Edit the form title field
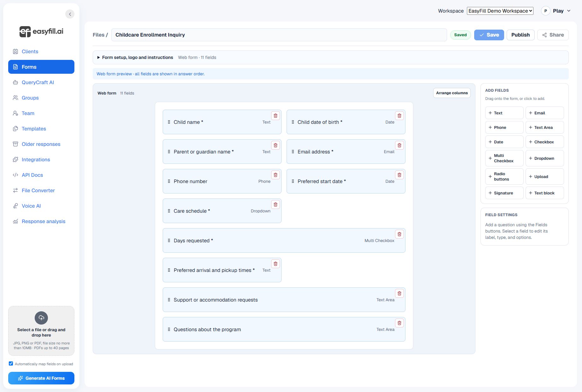This screenshot has height=392, width=582. click(x=279, y=35)
